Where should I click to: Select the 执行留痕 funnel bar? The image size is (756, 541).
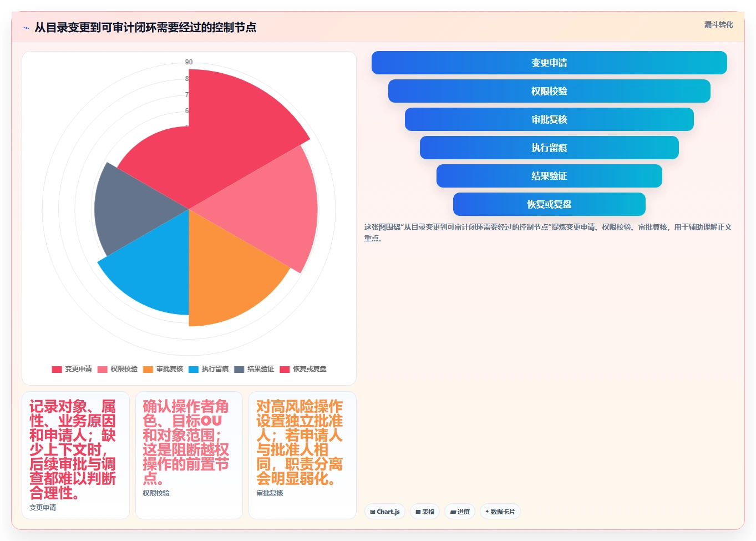coord(549,148)
